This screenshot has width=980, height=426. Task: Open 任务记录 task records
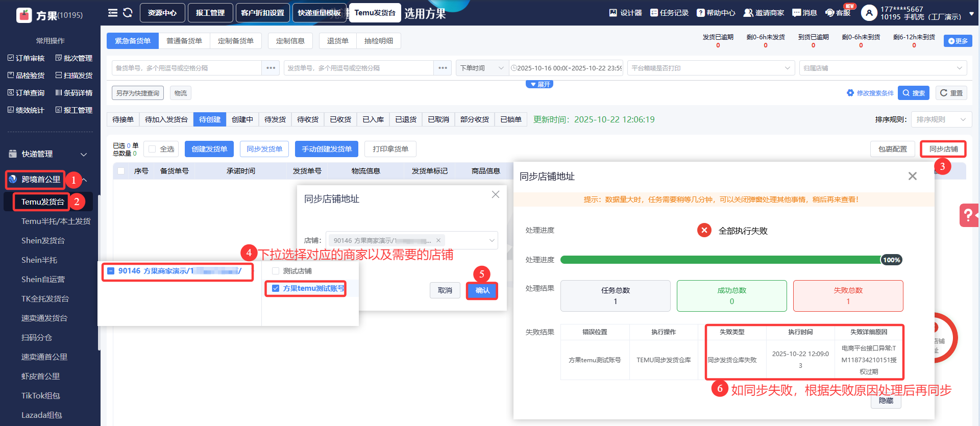(654, 13)
